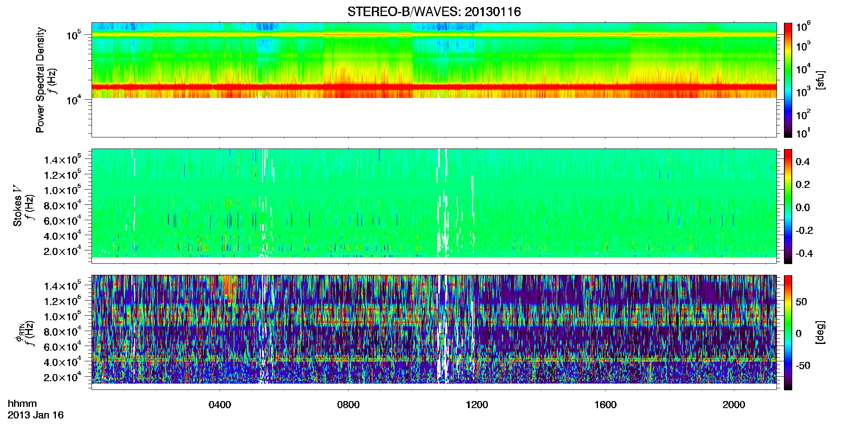
Task: Click the 10^6 value on top colorbar
Action: point(803,26)
